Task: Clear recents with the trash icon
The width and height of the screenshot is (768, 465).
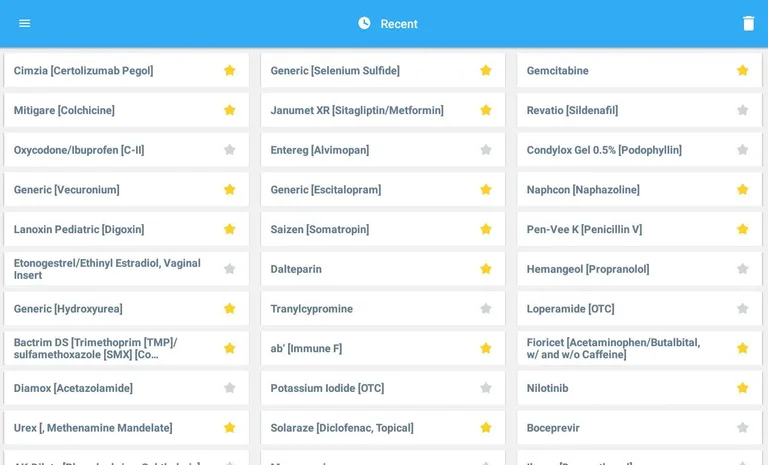Action: pyautogui.click(x=748, y=24)
